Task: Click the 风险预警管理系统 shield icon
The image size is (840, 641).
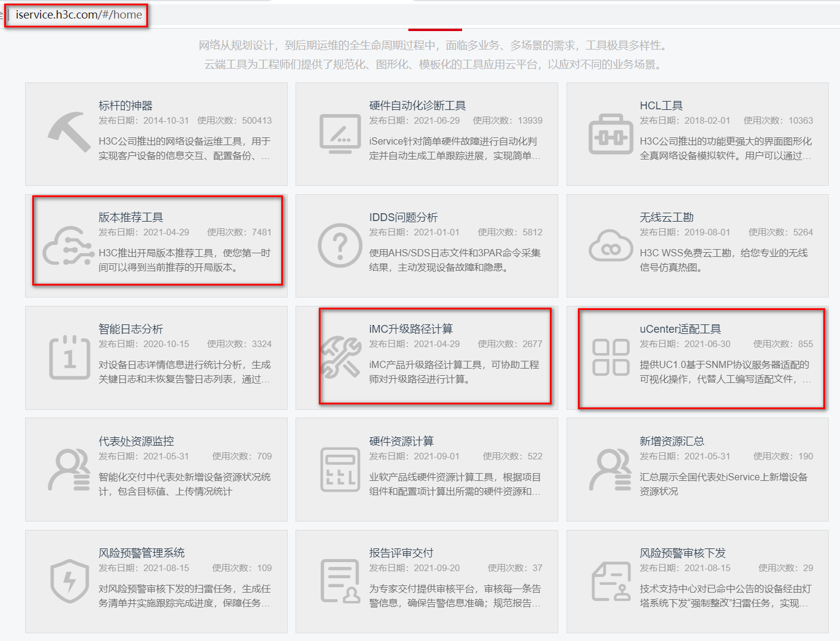Action: point(69,581)
